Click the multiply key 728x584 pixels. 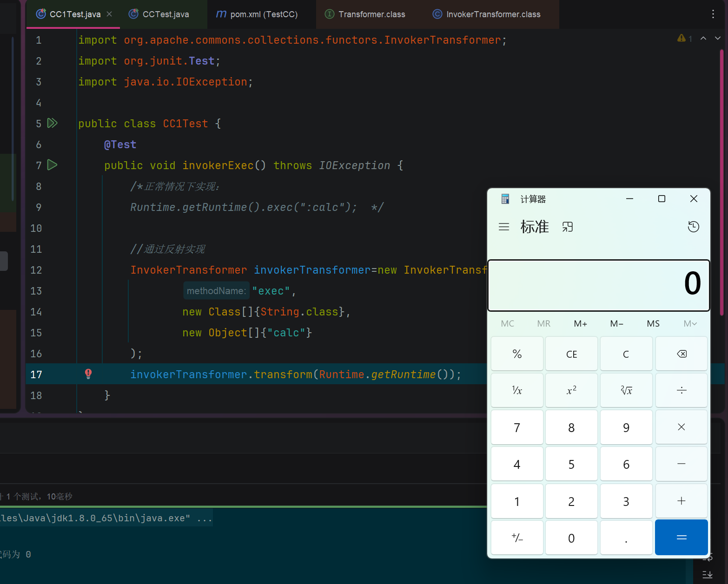pyautogui.click(x=682, y=427)
